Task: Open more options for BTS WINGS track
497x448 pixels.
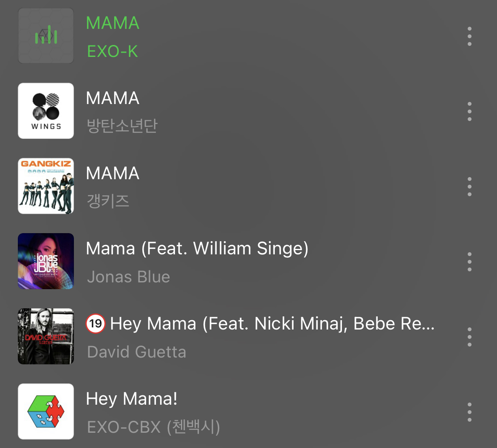Action: click(469, 111)
